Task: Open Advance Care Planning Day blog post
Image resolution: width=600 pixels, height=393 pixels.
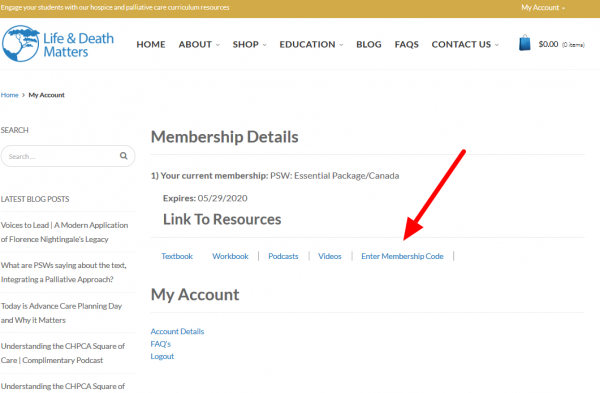Action: click(x=61, y=313)
